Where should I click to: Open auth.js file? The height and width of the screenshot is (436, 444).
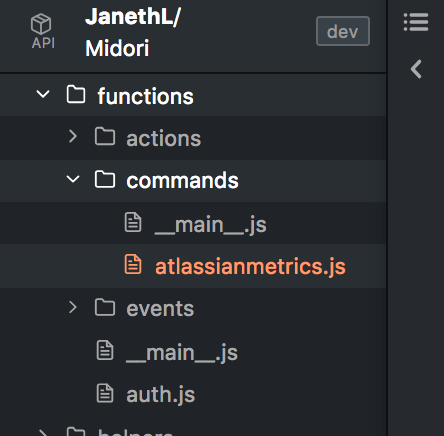[160, 395]
